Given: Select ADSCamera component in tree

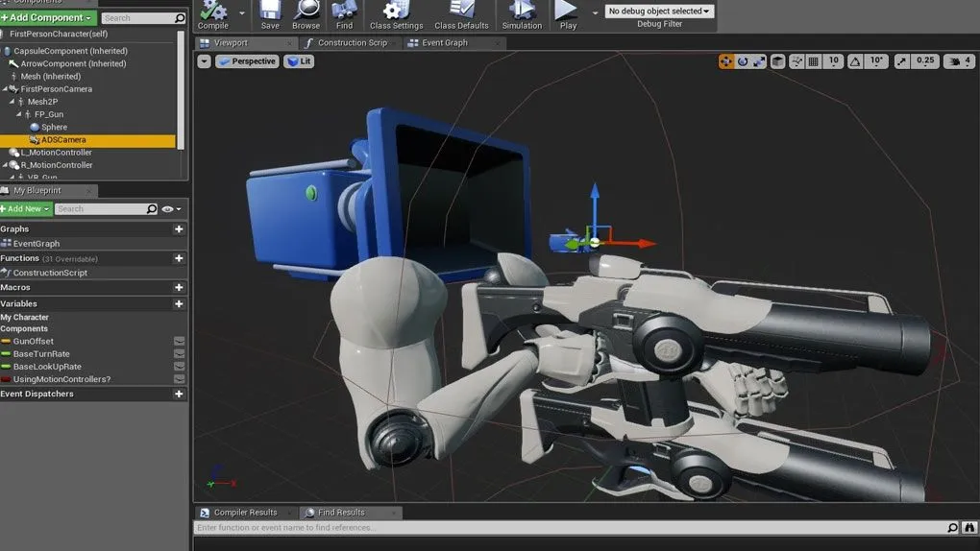Looking at the screenshot, I should tap(87, 140).
